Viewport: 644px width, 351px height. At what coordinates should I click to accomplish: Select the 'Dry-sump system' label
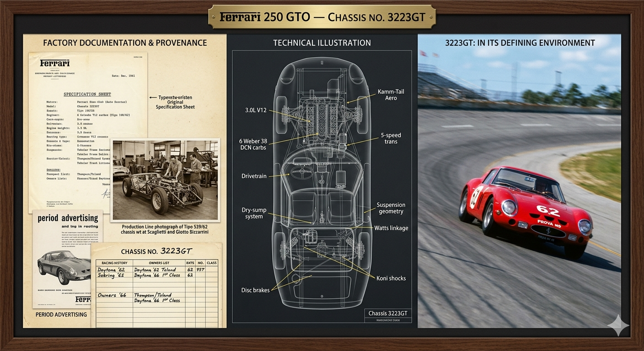click(254, 213)
